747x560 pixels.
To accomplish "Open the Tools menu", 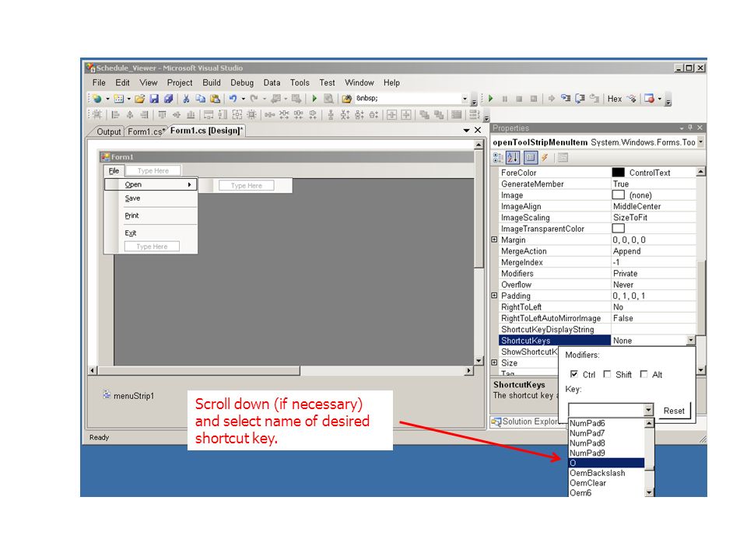I will tap(300, 83).
